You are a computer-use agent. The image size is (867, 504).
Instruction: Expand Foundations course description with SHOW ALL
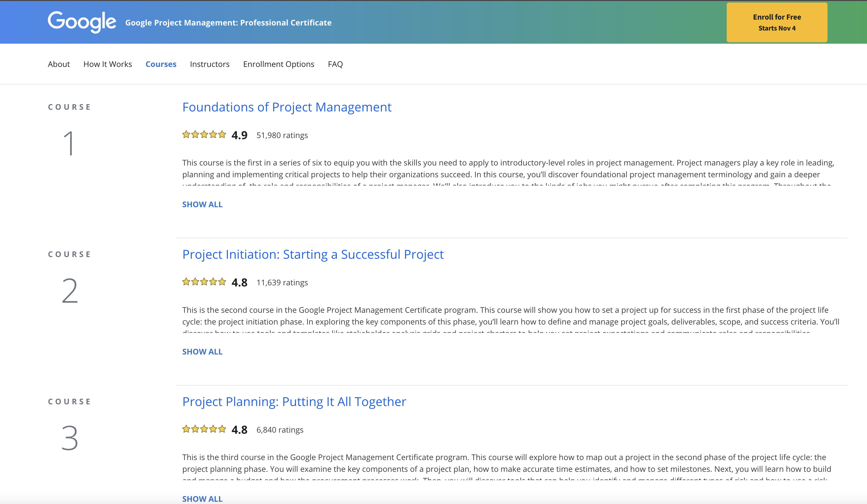[x=202, y=204]
